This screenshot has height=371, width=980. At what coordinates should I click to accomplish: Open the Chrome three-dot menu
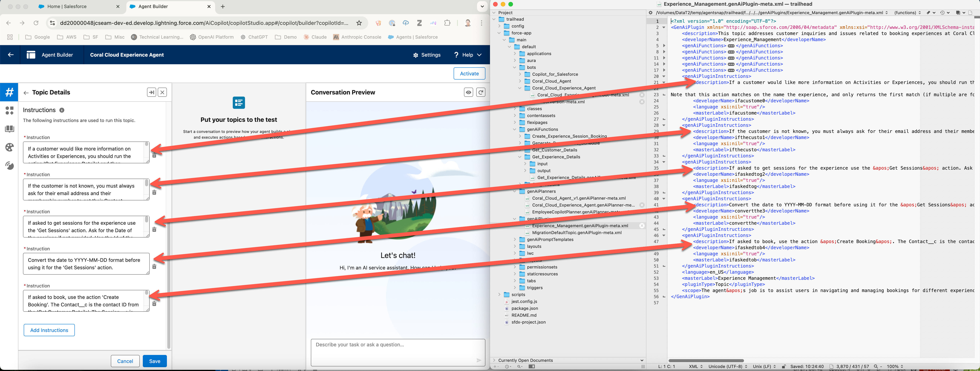(482, 23)
